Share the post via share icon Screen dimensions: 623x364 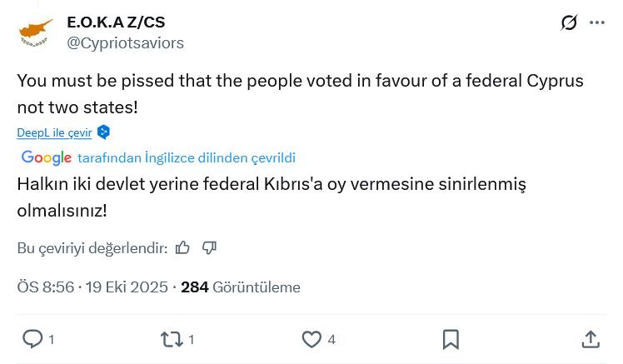pos(591,339)
